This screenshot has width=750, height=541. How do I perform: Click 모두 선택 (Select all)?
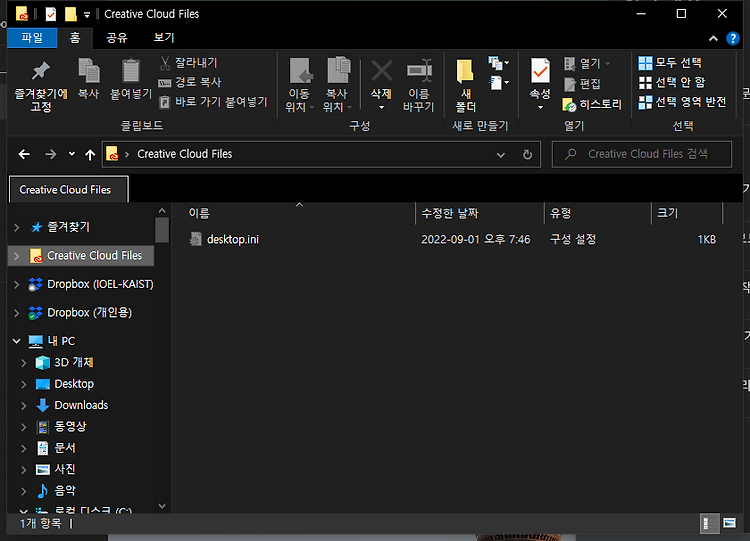(670, 63)
